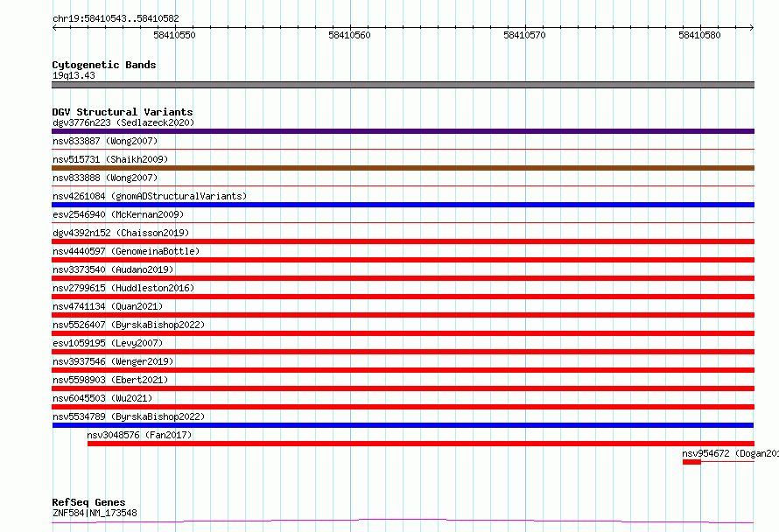Click the nsv515731 (Shaikh2009) label

pyautogui.click(x=110, y=159)
